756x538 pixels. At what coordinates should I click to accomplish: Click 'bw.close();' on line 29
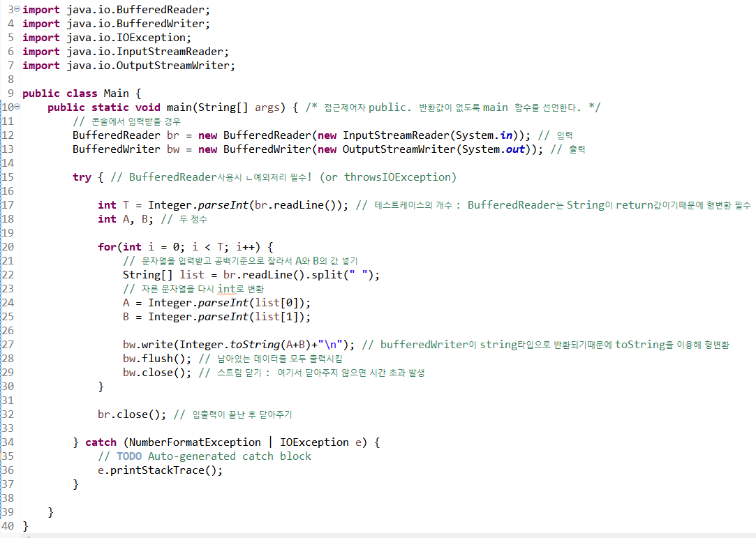coord(156,373)
